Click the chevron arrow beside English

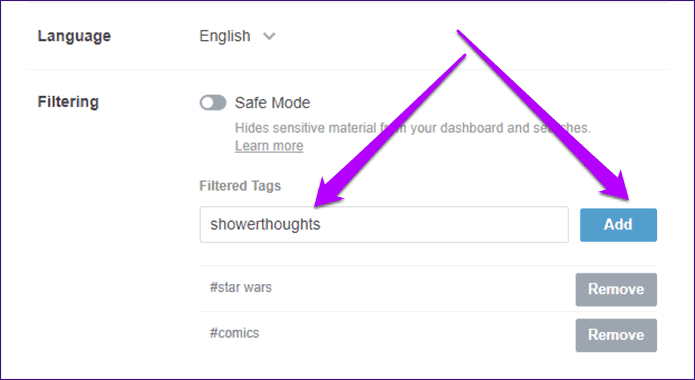click(x=269, y=36)
